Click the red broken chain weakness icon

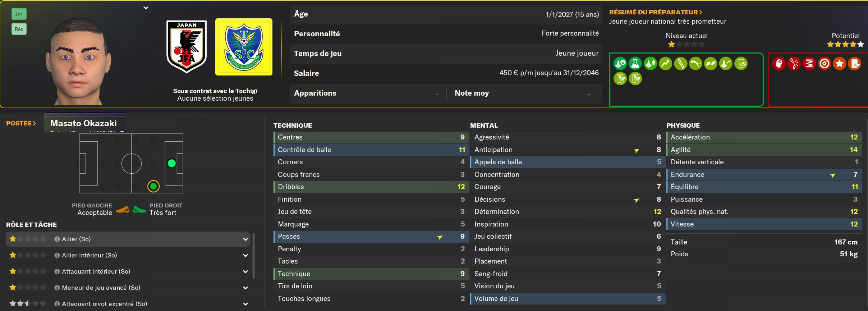click(x=794, y=64)
